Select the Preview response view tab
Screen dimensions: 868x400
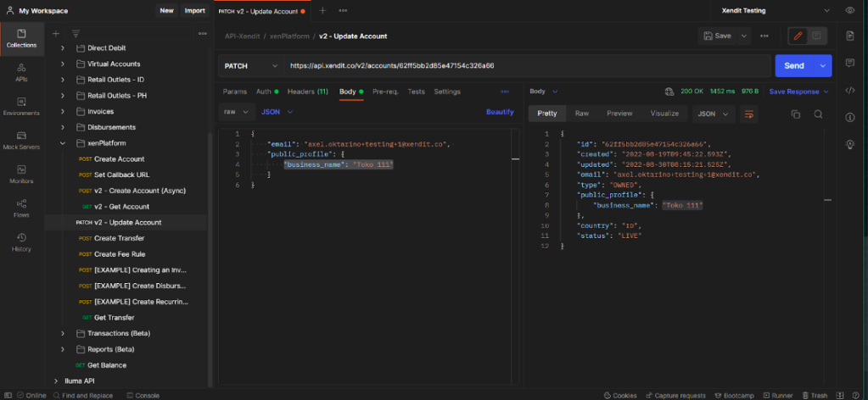pos(619,114)
